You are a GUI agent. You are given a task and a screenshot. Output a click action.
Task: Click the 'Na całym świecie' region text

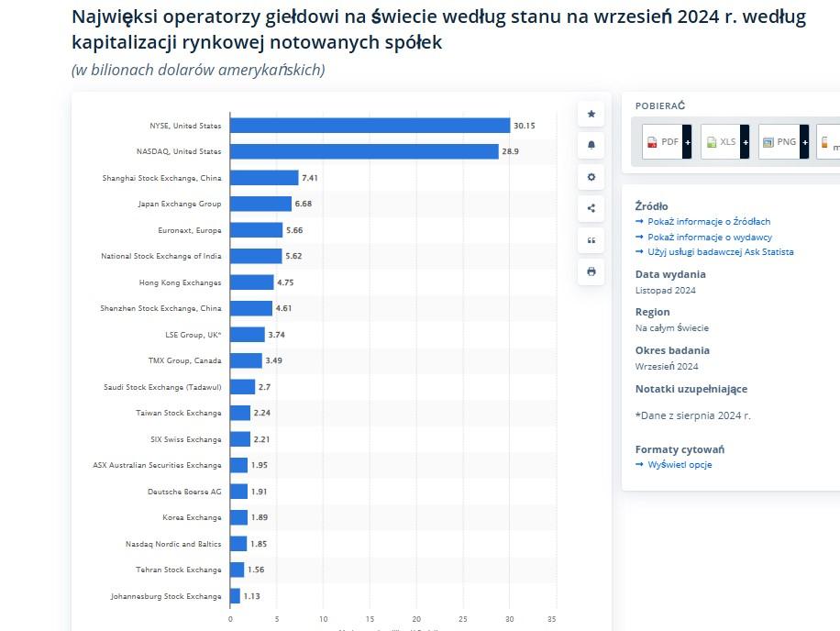672,327
